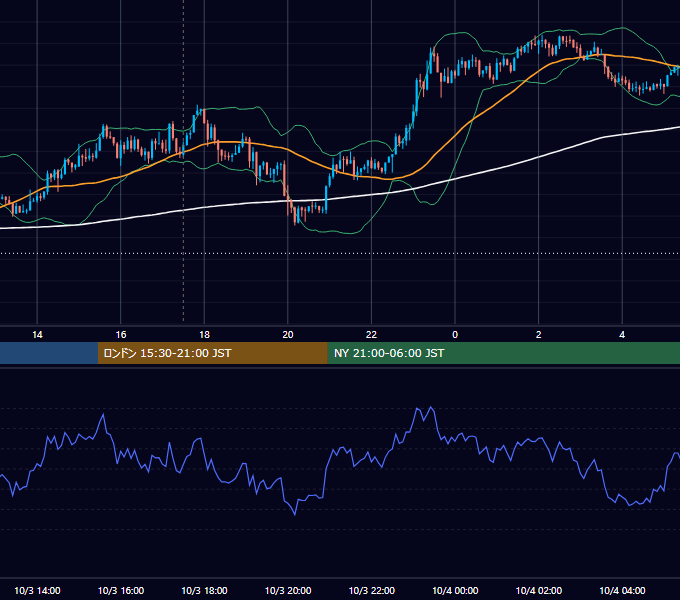The width and height of the screenshot is (680, 600).
Task: Click the 10/4 00:00 label on the lower axis
Action: point(455,590)
